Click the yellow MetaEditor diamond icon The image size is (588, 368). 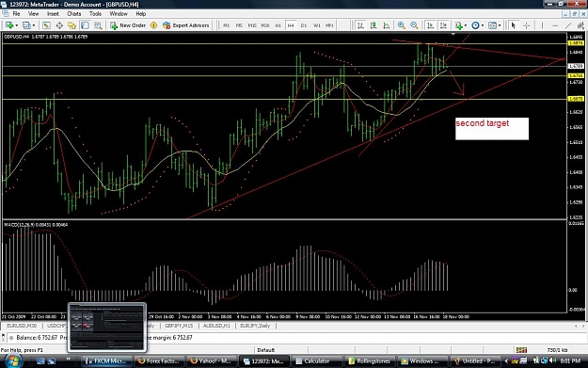point(153,25)
